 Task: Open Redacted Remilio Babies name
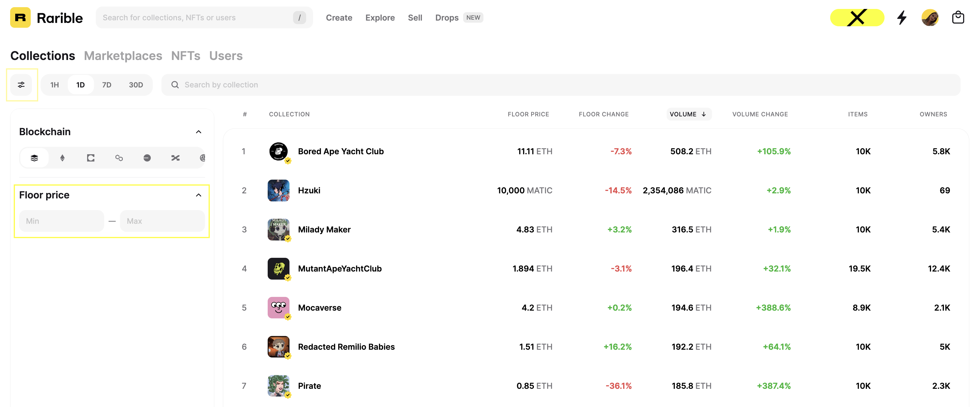pyautogui.click(x=346, y=347)
